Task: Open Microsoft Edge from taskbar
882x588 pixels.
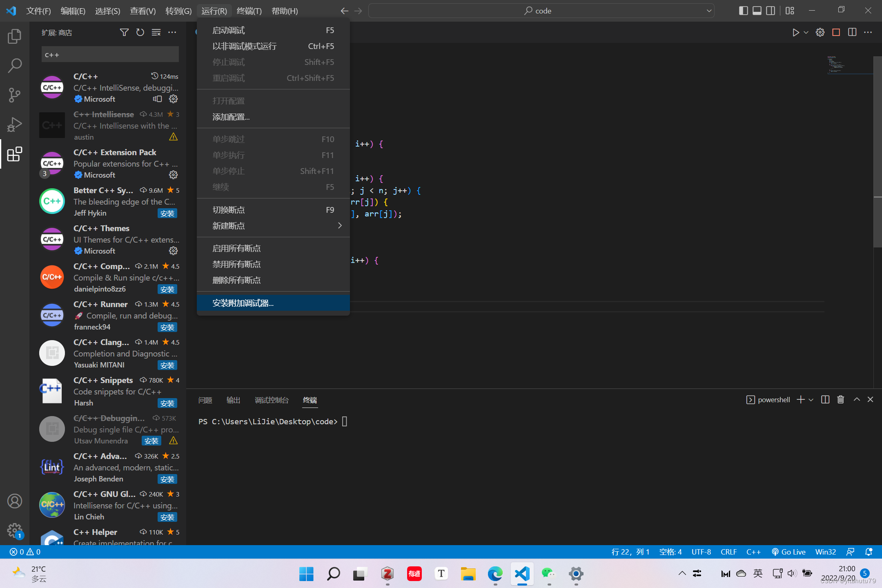Action: point(495,574)
